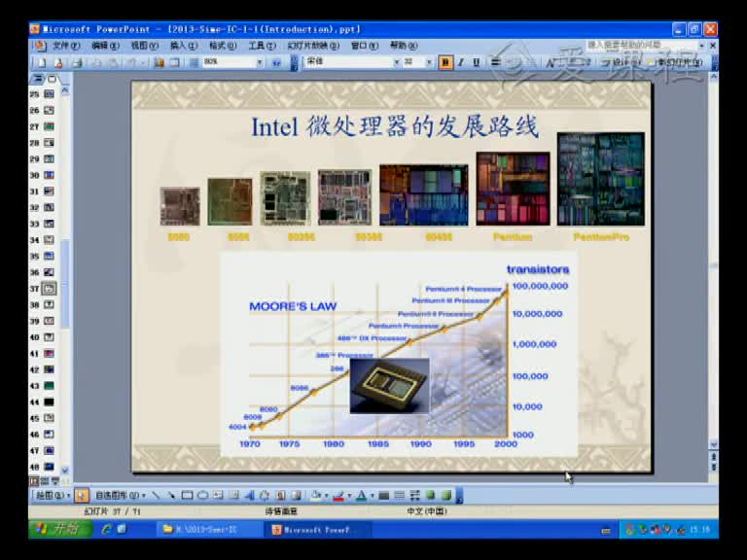Apply Fill Color paint bucket swatch
The height and width of the screenshot is (560, 747).
316,495
